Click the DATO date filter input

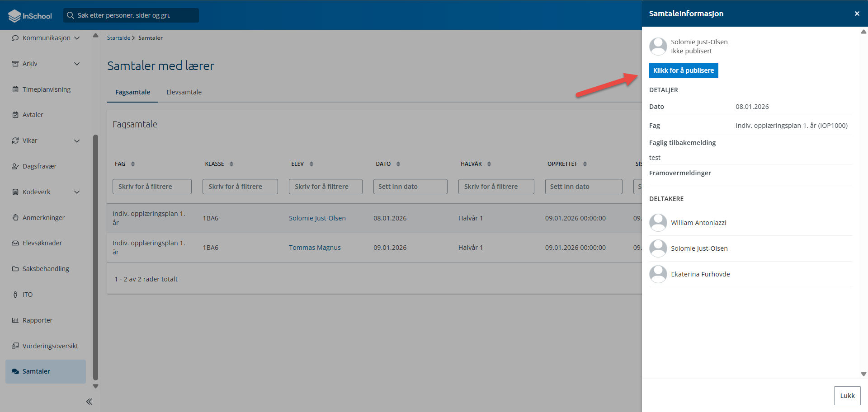(x=410, y=187)
